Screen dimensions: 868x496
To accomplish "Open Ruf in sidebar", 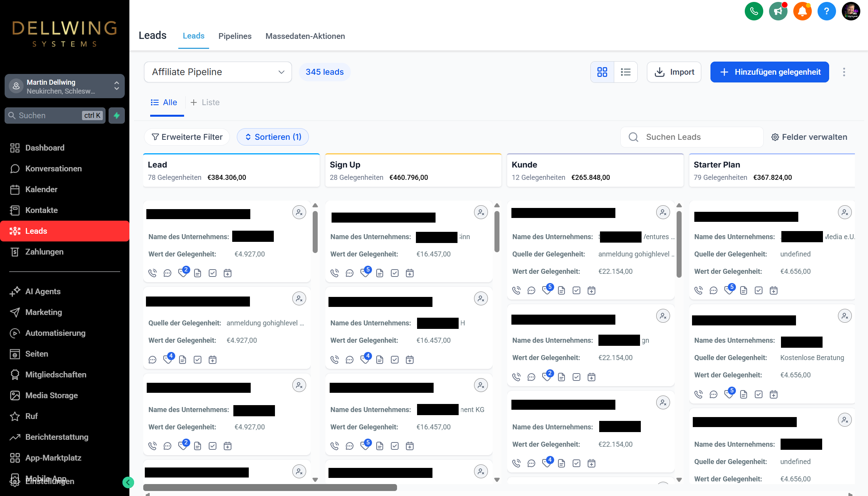I will (65, 416).
